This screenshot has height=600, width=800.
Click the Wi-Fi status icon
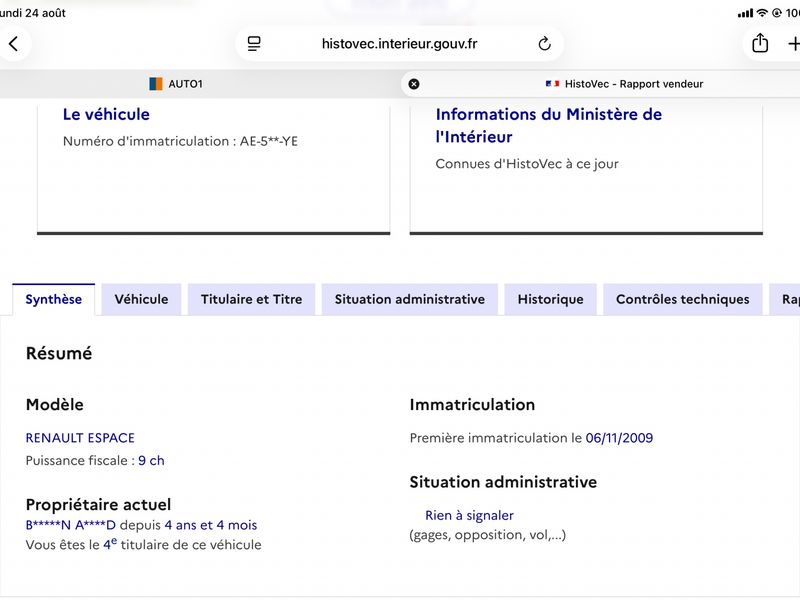[x=762, y=13]
